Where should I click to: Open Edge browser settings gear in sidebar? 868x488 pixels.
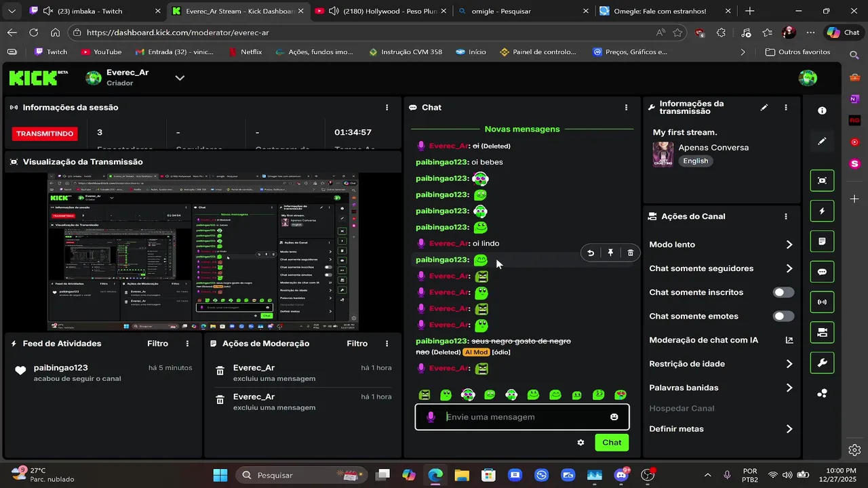[854, 450]
